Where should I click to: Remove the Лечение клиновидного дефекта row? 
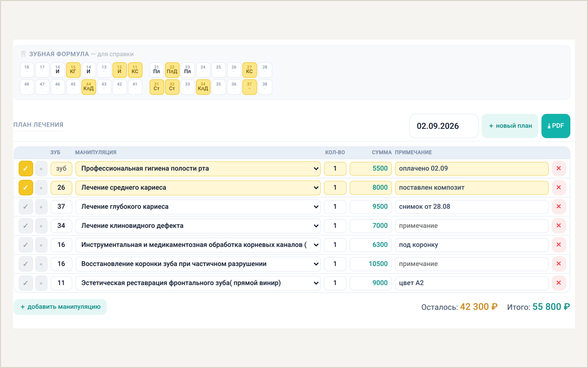558,226
